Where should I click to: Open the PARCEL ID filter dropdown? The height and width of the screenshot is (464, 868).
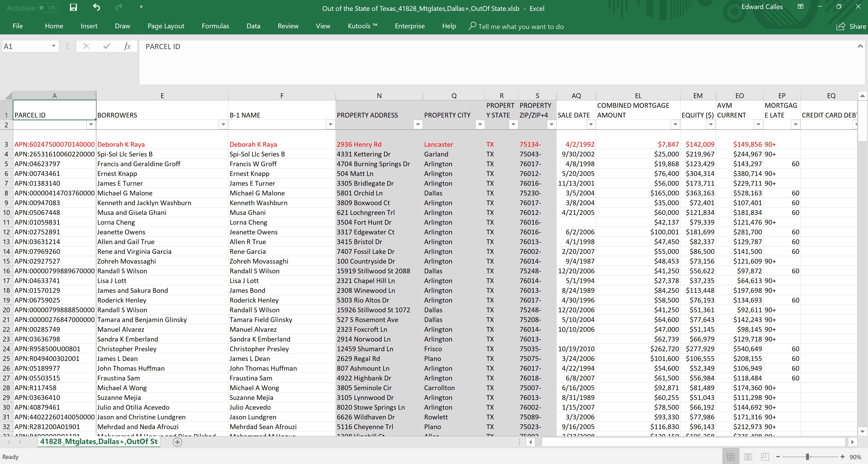coord(91,125)
